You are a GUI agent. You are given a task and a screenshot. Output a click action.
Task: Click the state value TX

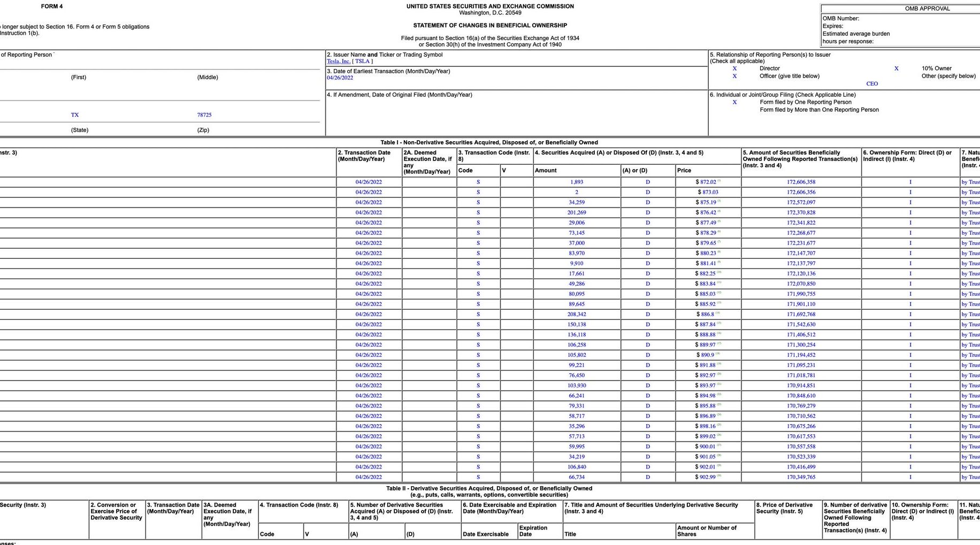tap(75, 115)
